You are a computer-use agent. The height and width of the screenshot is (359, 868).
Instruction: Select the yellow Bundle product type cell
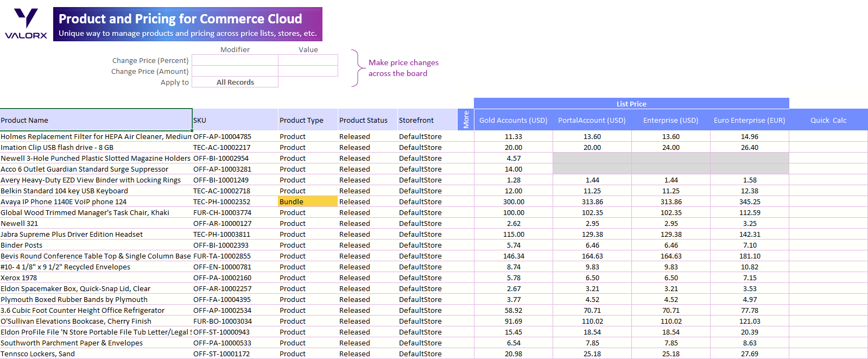point(308,201)
